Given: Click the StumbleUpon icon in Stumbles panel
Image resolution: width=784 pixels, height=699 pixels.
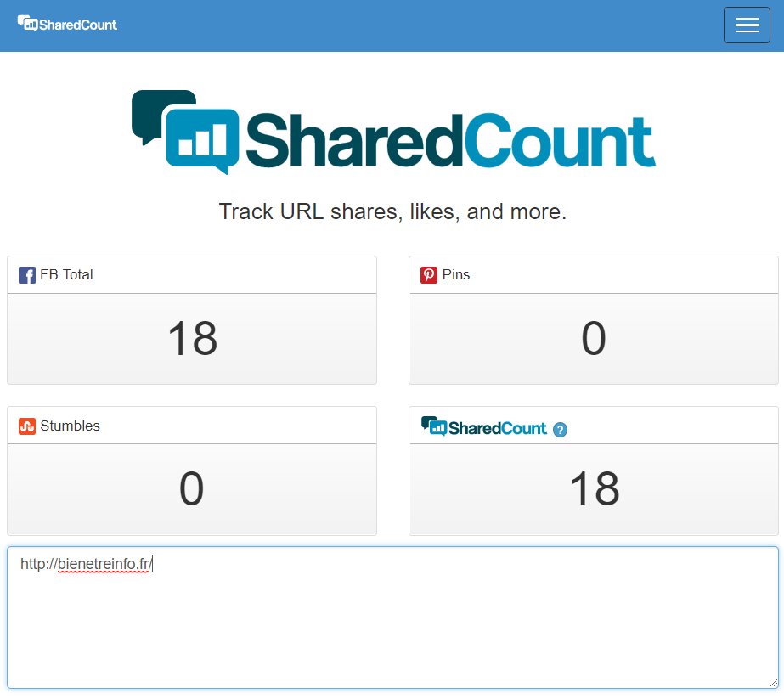Looking at the screenshot, I should (x=27, y=426).
